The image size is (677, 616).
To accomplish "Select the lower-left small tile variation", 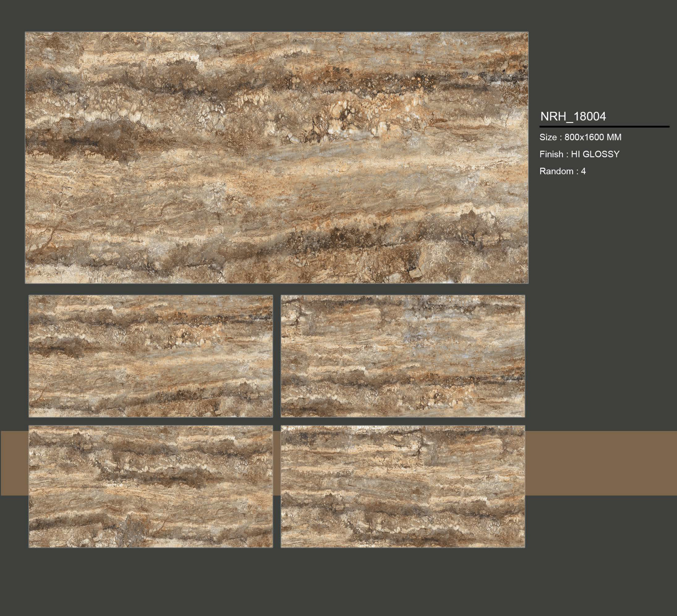I will coord(150,486).
